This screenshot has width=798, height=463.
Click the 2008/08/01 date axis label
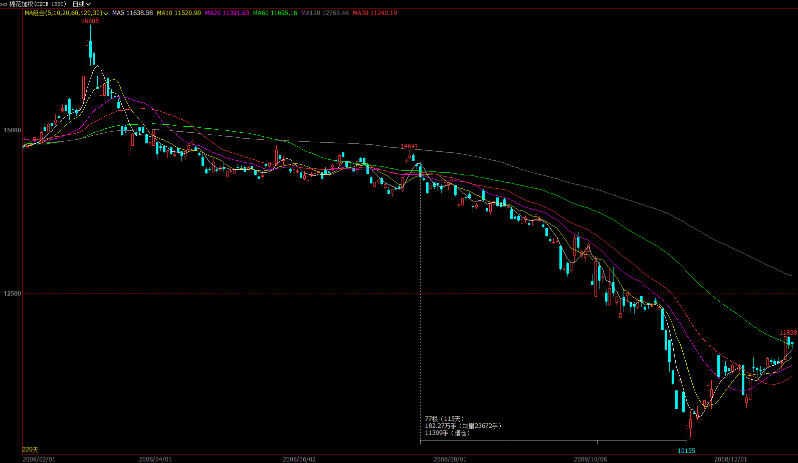pyautogui.click(x=449, y=459)
